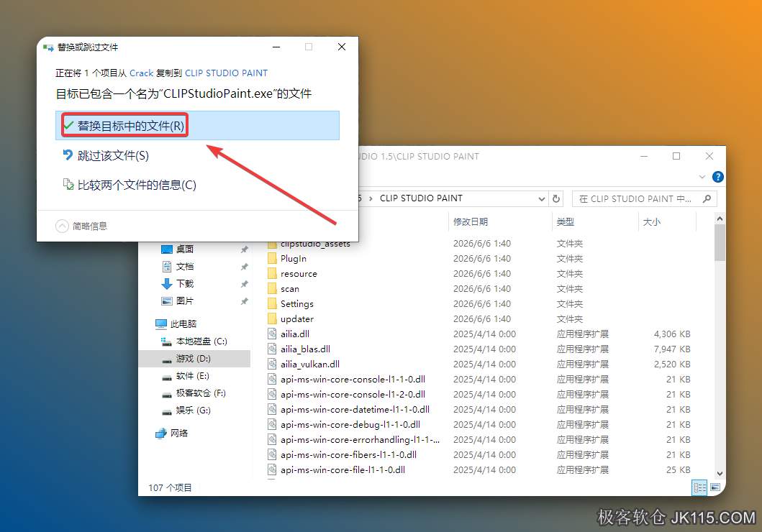Select 软件 (E:) drive
The image size is (762, 532).
click(x=192, y=376)
